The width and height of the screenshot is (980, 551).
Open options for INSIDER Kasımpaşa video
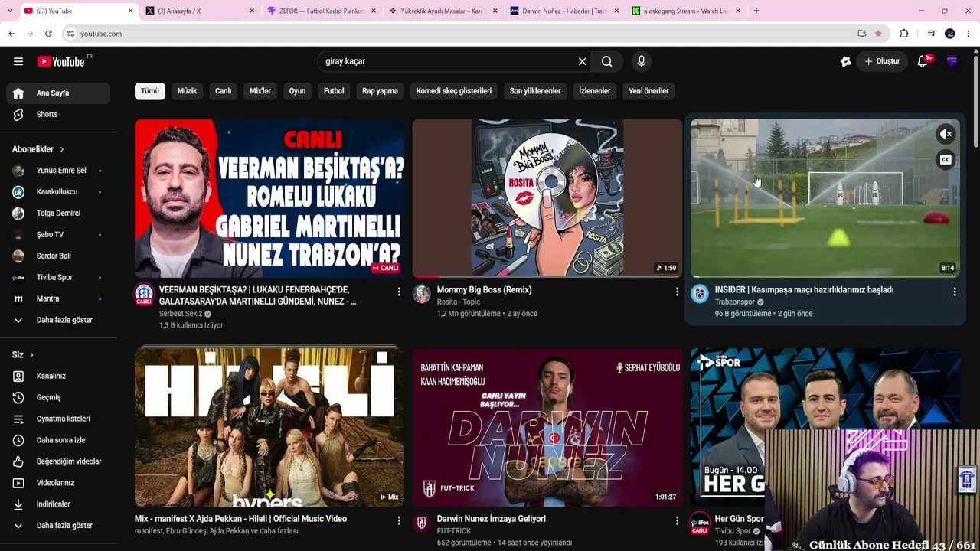coord(955,292)
